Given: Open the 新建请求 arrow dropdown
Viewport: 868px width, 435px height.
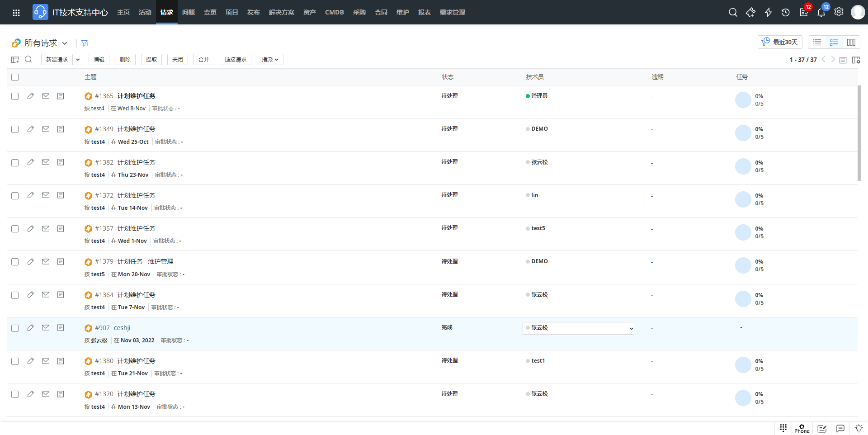Looking at the screenshot, I should coord(78,59).
